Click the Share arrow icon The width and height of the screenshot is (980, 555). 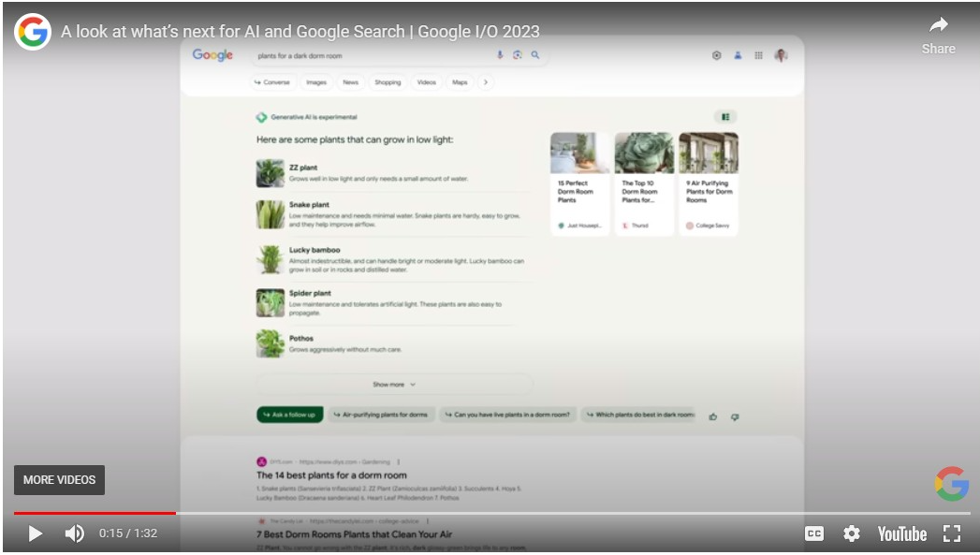tap(938, 25)
